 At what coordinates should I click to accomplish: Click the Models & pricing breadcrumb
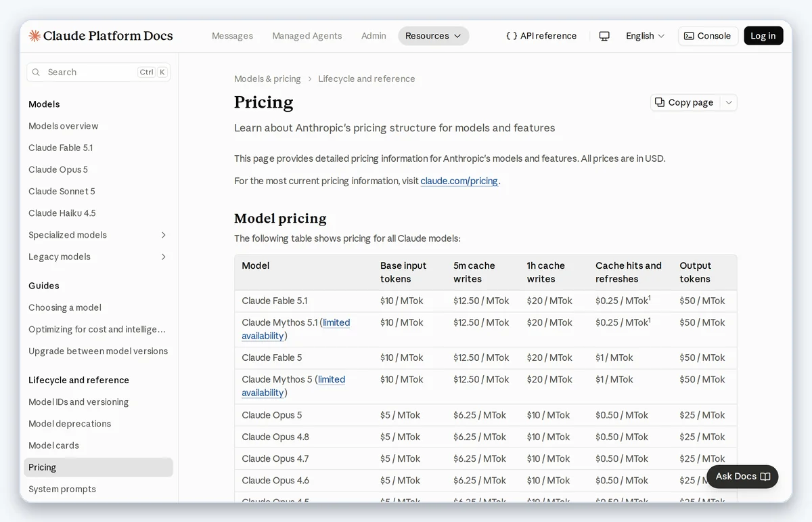pyautogui.click(x=267, y=79)
